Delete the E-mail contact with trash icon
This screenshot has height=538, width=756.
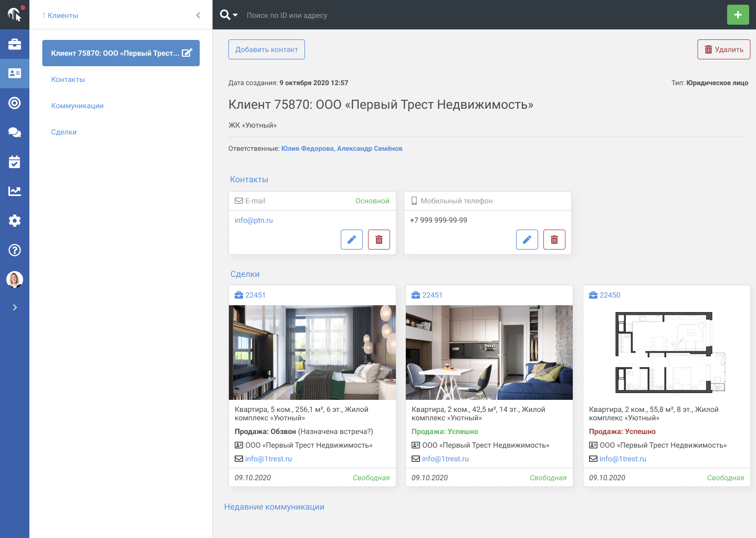(379, 240)
